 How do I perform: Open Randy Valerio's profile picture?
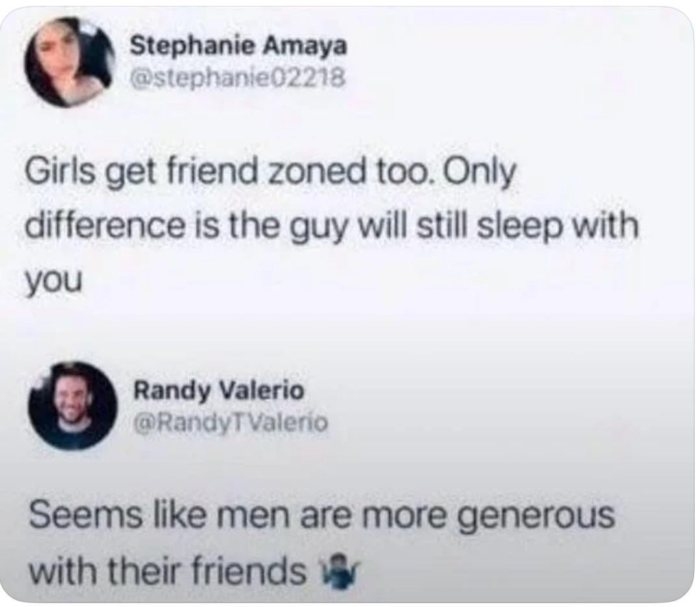(73, 406)
